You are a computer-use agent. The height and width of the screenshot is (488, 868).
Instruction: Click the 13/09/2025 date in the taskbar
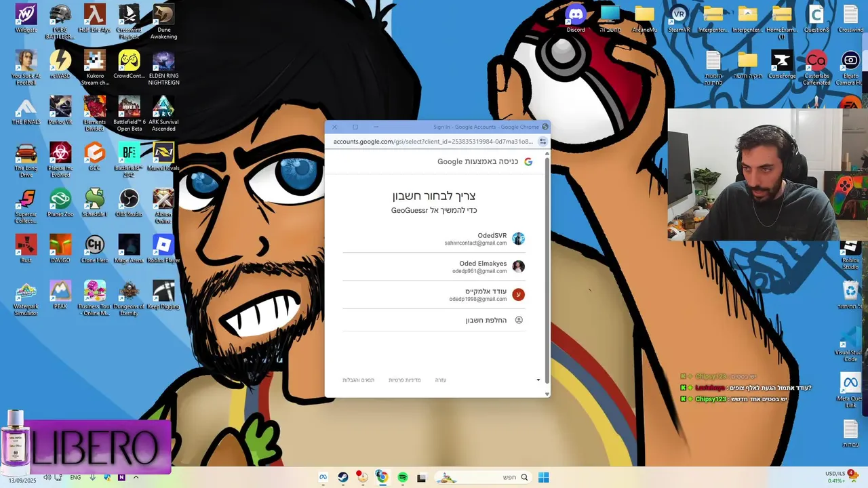point(22,481)
